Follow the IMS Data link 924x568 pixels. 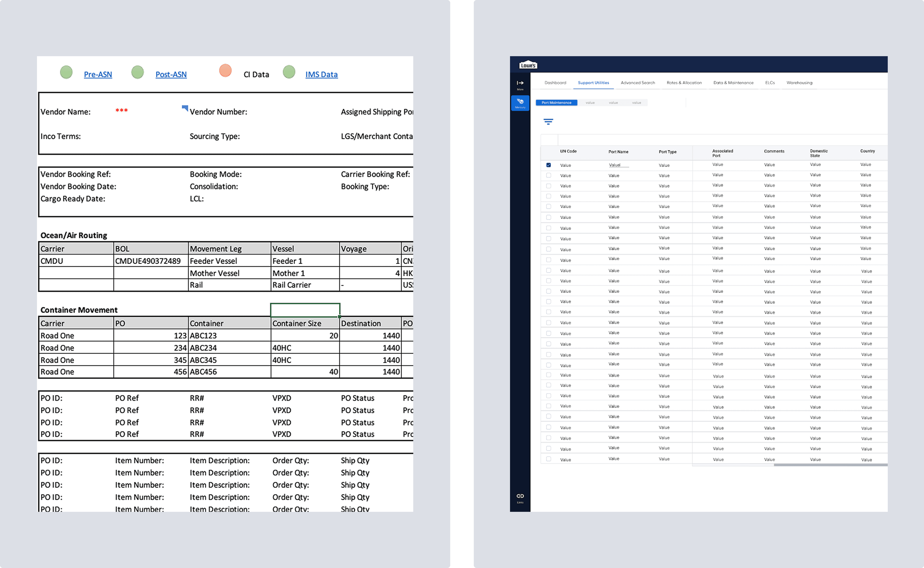pos(321,74)
